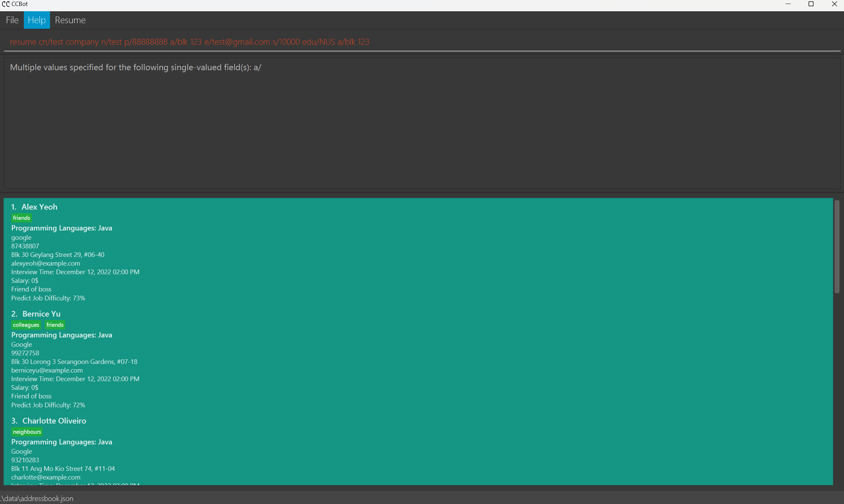Maximize the CCBot window
The height and width of the screenshot is (504, 844).
click(x=811, y=4)
